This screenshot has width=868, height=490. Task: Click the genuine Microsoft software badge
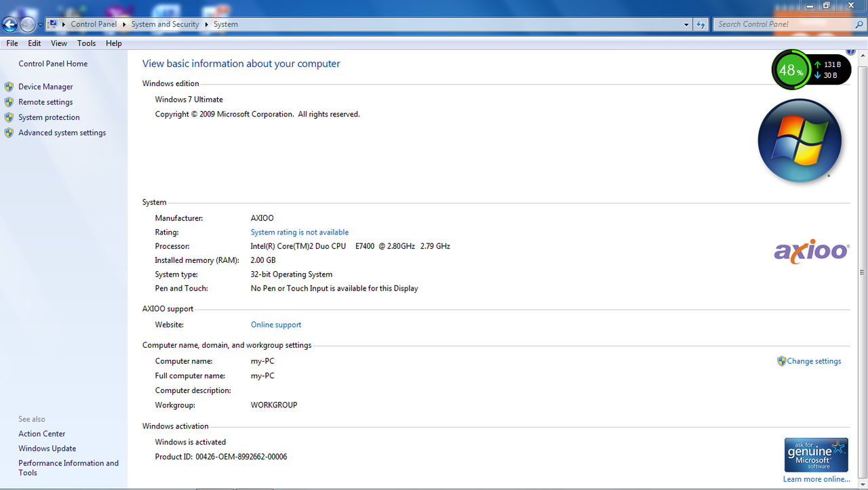pyautogui.click(x=816, y=455)
